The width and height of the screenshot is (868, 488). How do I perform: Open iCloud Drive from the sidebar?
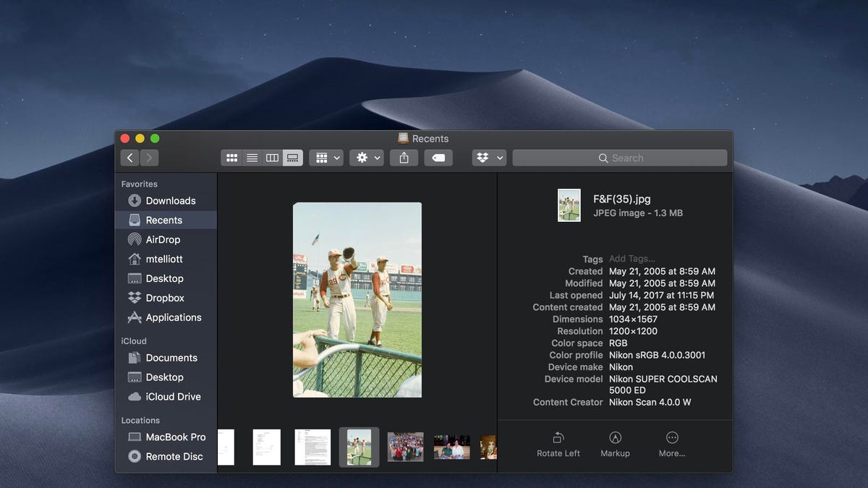tap(173, 397)
